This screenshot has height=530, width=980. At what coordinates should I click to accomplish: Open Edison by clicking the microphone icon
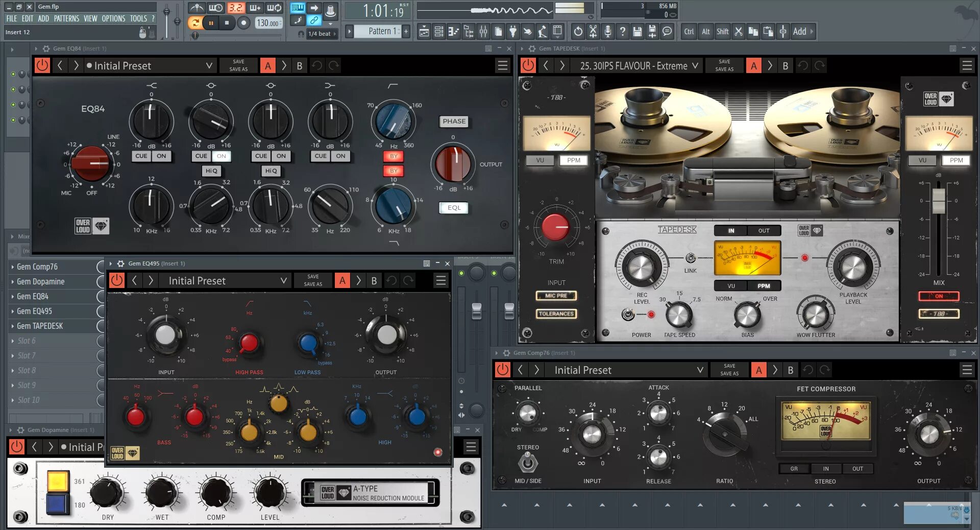point(607,31)
